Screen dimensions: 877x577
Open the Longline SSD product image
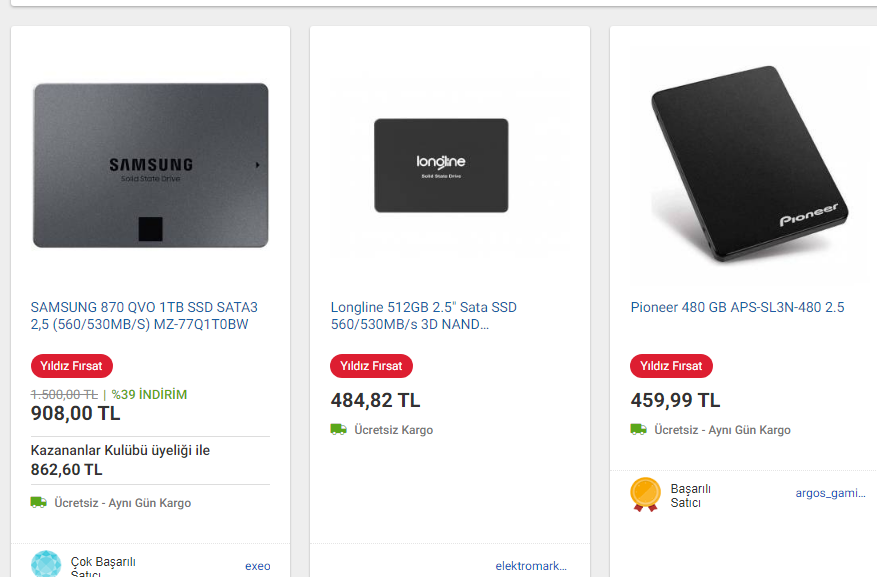coord(441,165)
